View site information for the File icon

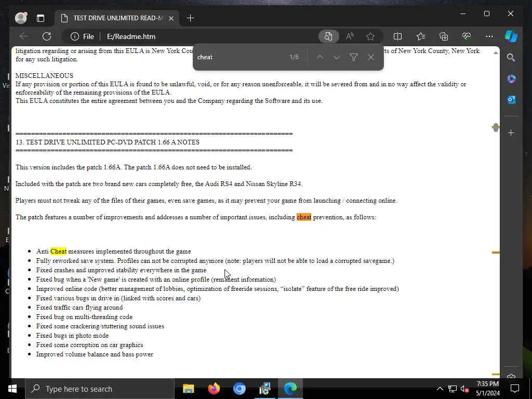(82, 36)
